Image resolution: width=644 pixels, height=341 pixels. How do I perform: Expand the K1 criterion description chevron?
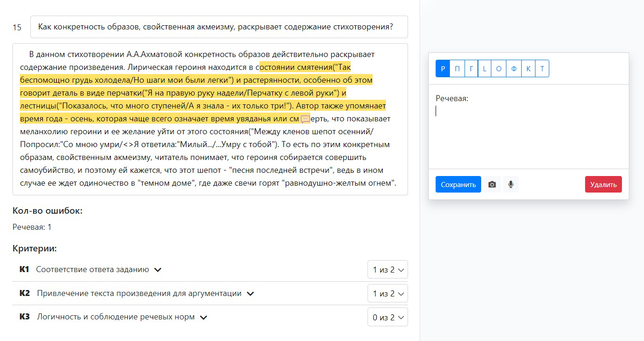158,270
